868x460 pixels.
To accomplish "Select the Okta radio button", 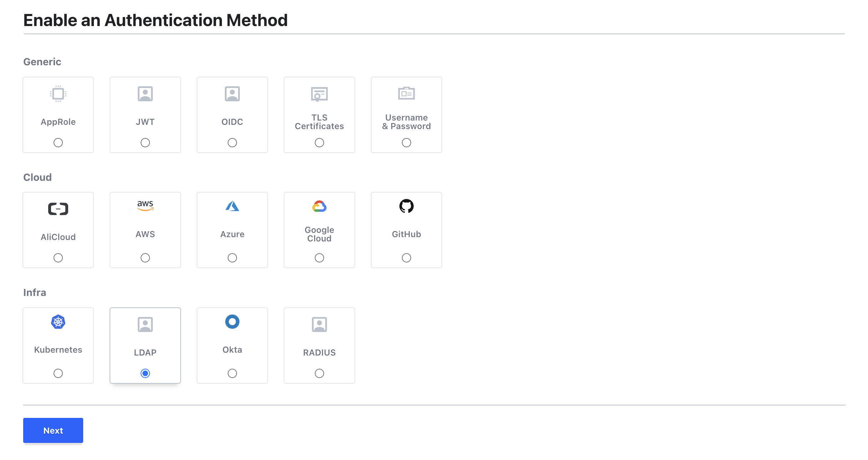I will (x=232, y=373).
